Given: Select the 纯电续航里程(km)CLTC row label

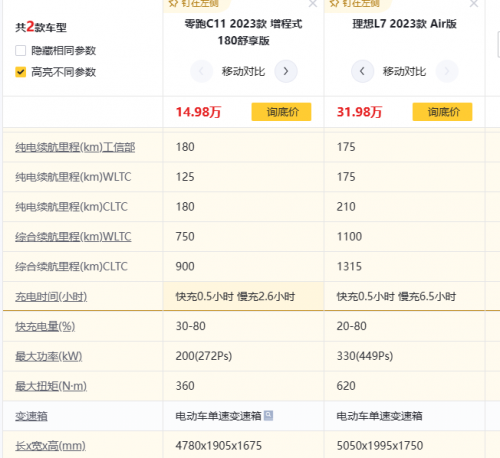Looking at the screenshot, I should (71, 207).
